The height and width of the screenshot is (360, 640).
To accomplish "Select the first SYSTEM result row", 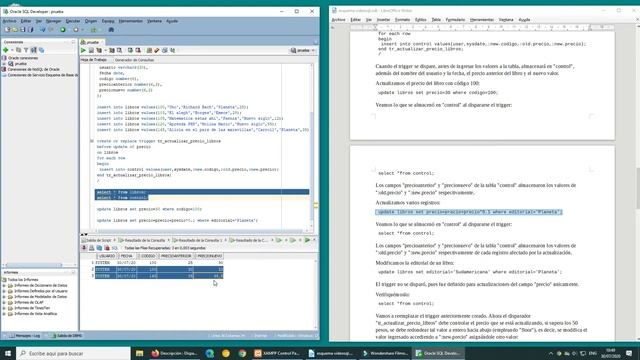I will tap(159, 263).
